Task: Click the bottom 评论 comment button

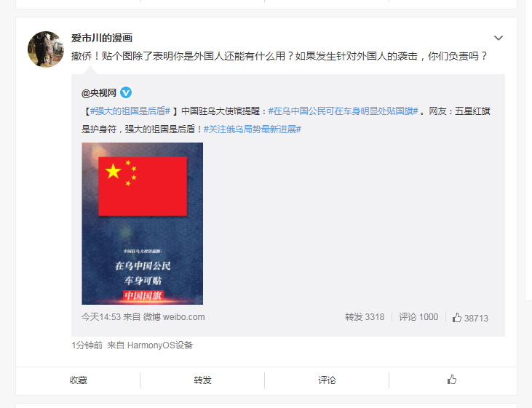Action: (327, 380)
